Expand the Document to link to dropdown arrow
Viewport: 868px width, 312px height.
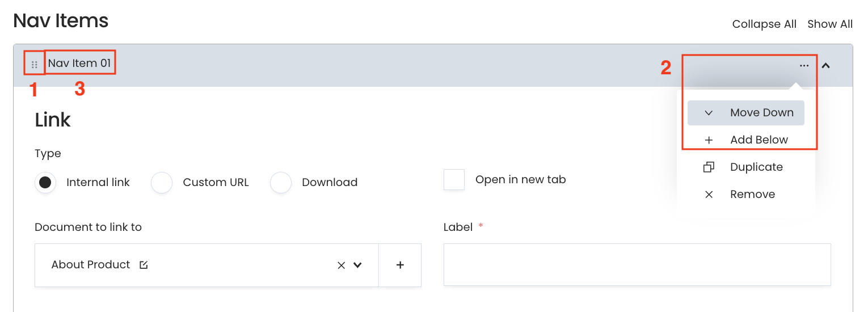(357, 265)
